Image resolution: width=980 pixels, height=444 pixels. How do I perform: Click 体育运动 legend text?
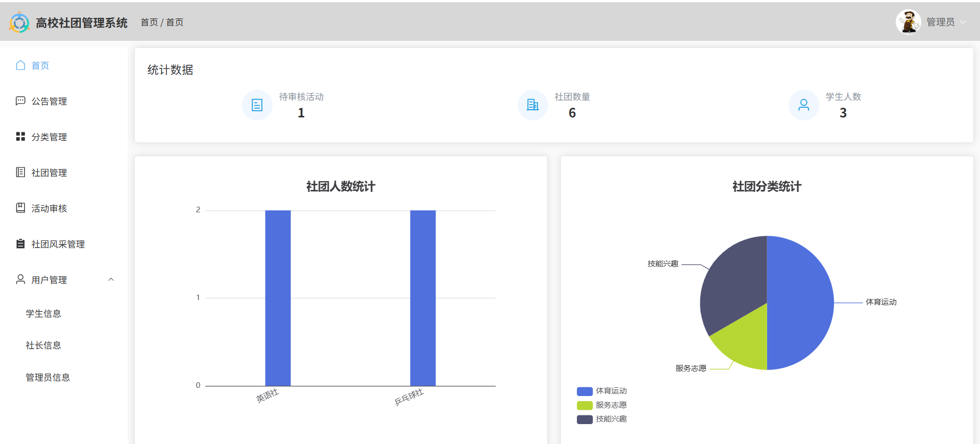611,391
